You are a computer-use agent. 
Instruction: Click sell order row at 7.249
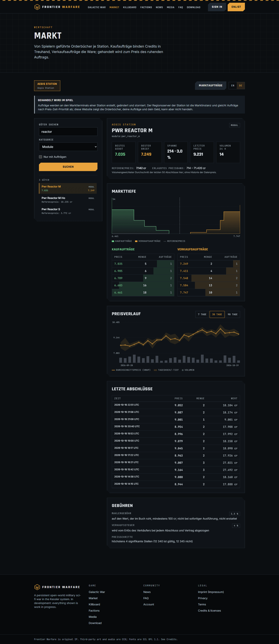[209, 264]
